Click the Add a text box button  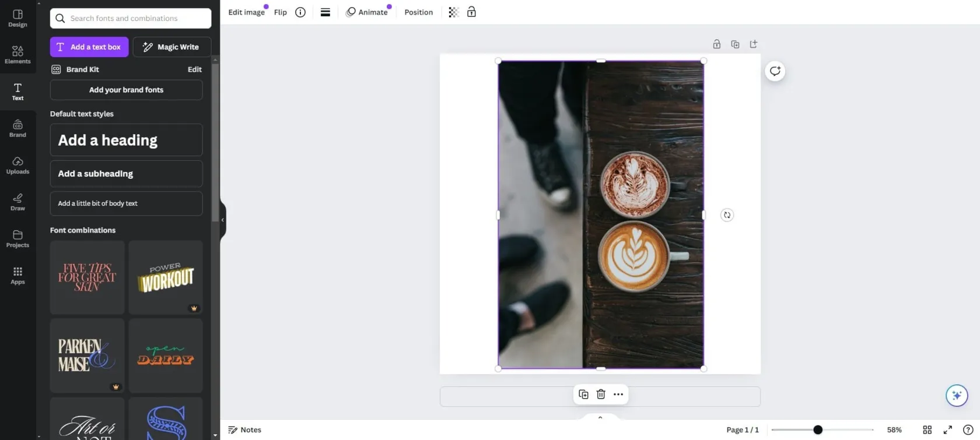(89, 47)
